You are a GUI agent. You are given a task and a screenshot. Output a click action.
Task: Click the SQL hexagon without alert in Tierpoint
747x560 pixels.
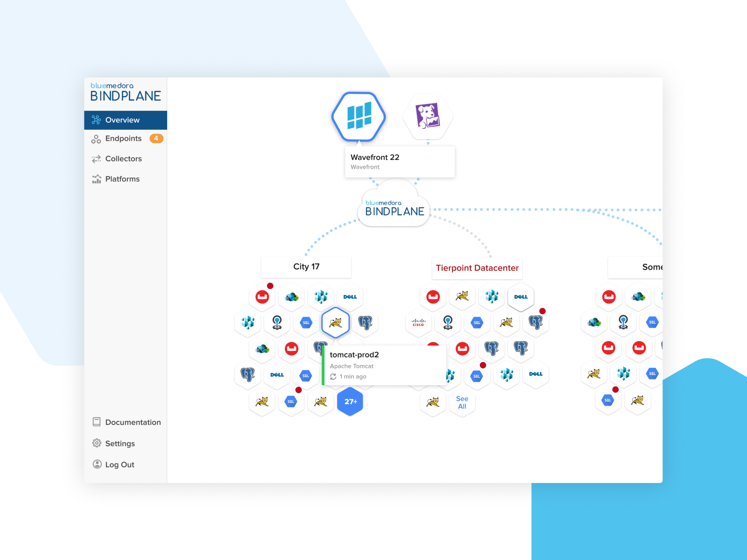[477, 323]
